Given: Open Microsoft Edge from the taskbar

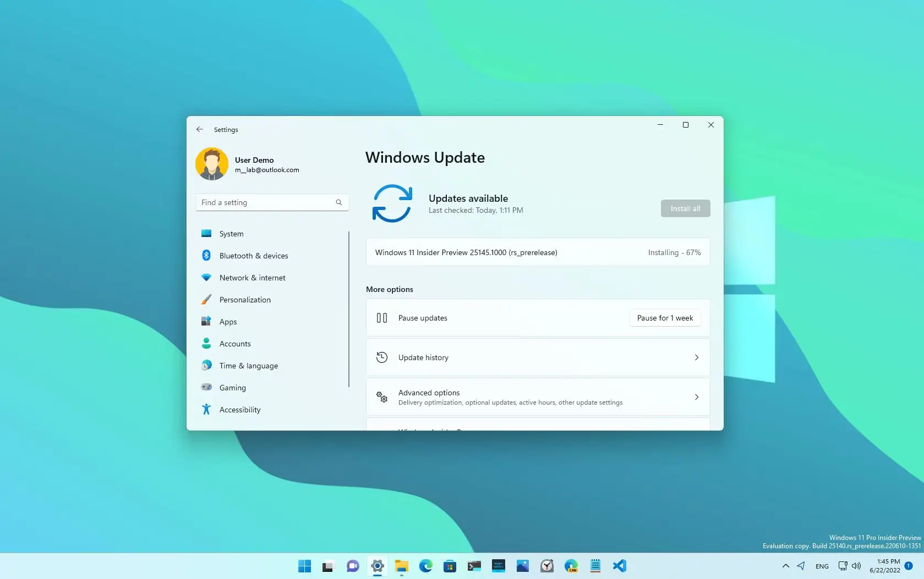Looking at the screenshot, I should pyautogui.click(x=425, y=565).
